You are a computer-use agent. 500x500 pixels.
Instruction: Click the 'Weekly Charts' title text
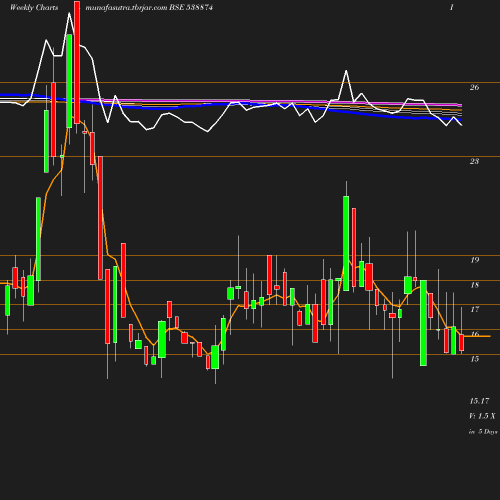coord(34,7)
